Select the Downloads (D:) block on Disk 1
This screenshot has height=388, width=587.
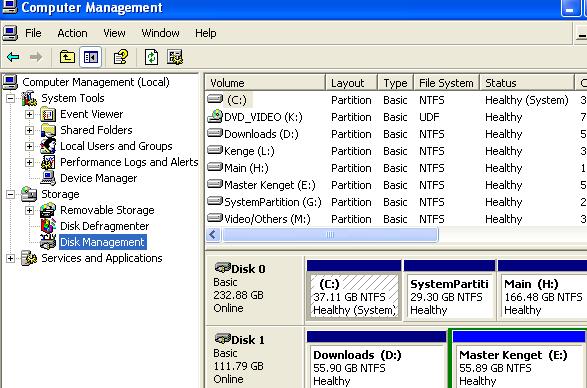(377, 360)
